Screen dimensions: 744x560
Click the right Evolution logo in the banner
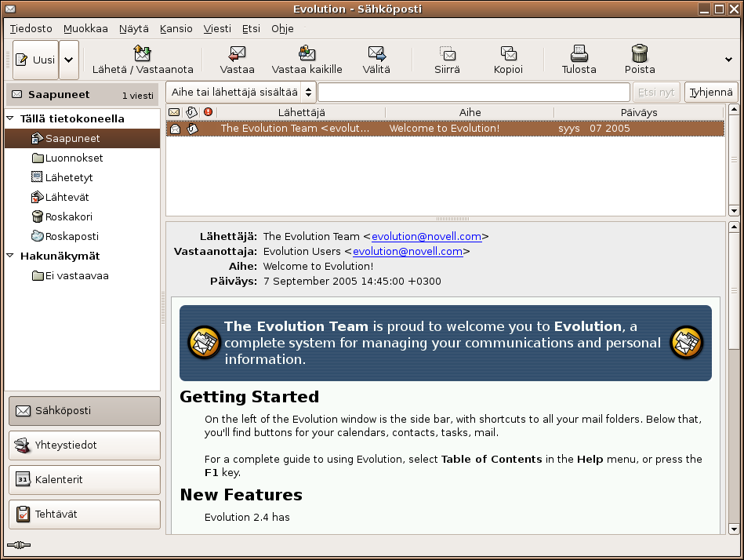point(686,342)
